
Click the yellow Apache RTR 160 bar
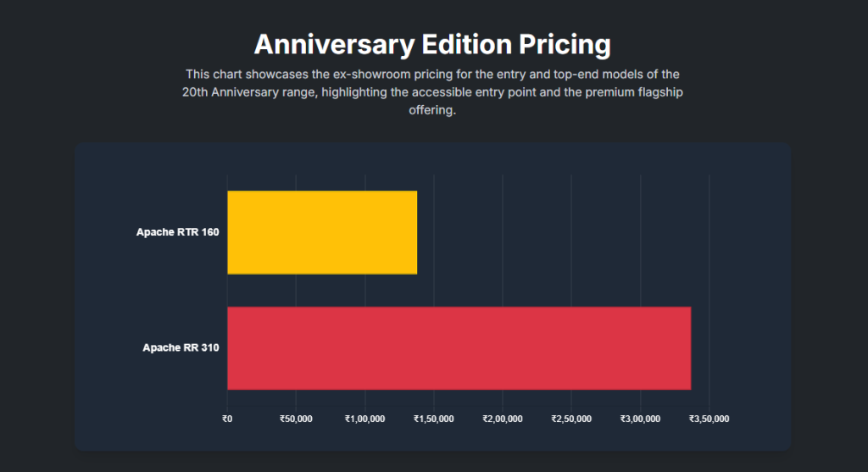pyautogui.click(x=322, y=232)
